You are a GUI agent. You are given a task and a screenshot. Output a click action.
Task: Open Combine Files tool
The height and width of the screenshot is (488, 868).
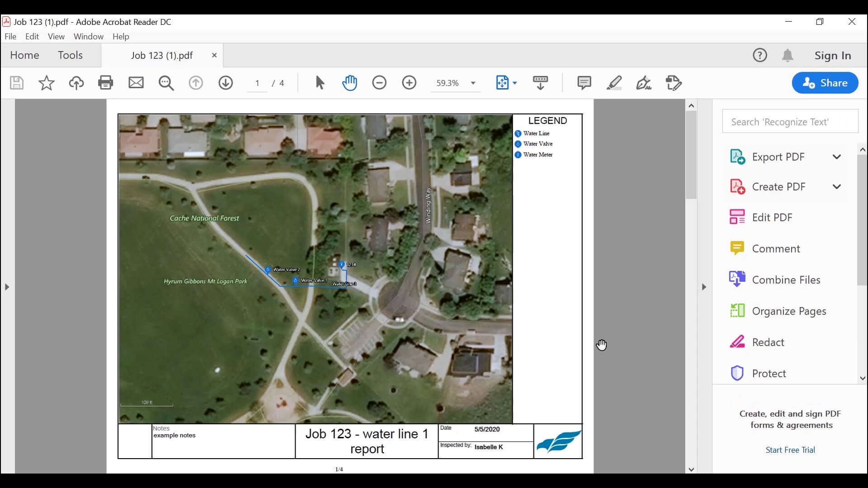pos(786,280)
